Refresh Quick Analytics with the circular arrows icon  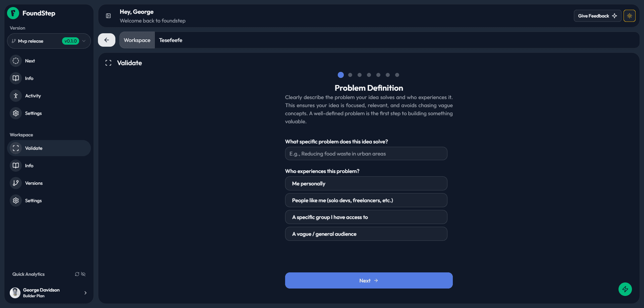tap(77, 274)
